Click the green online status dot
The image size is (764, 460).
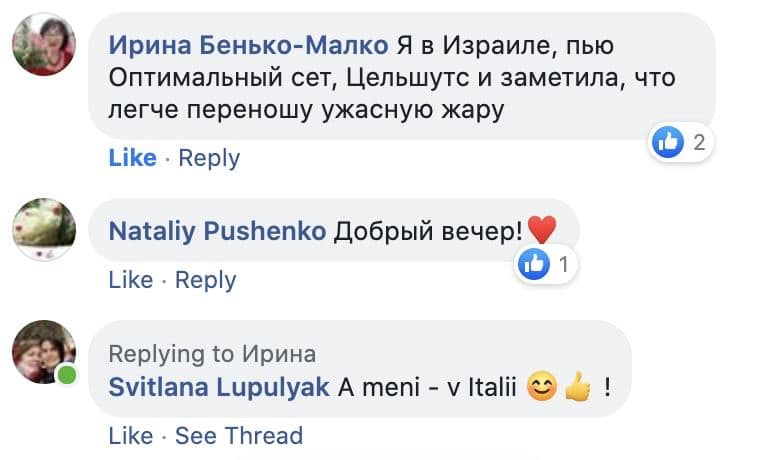(67, 376)
